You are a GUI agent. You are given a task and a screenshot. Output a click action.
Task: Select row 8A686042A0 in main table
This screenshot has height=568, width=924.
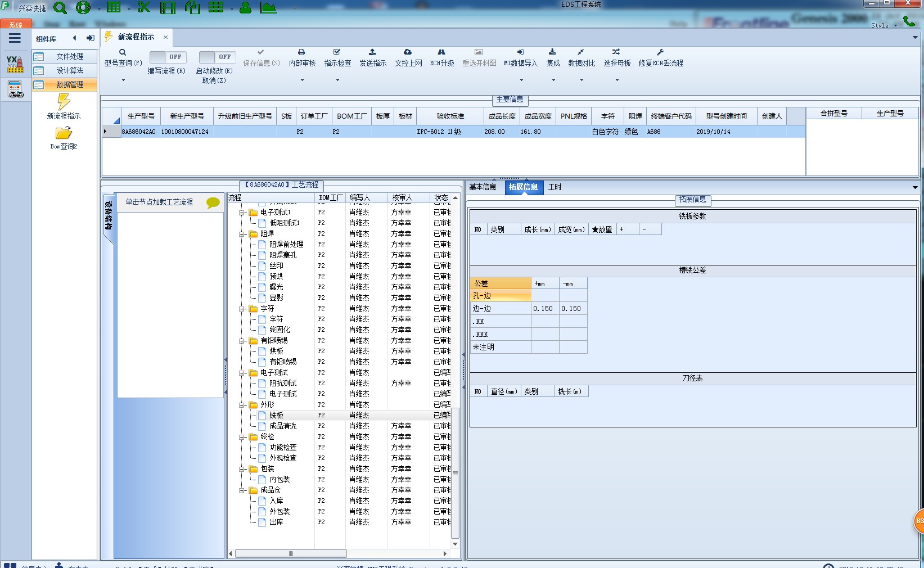[x=453, y=132]
